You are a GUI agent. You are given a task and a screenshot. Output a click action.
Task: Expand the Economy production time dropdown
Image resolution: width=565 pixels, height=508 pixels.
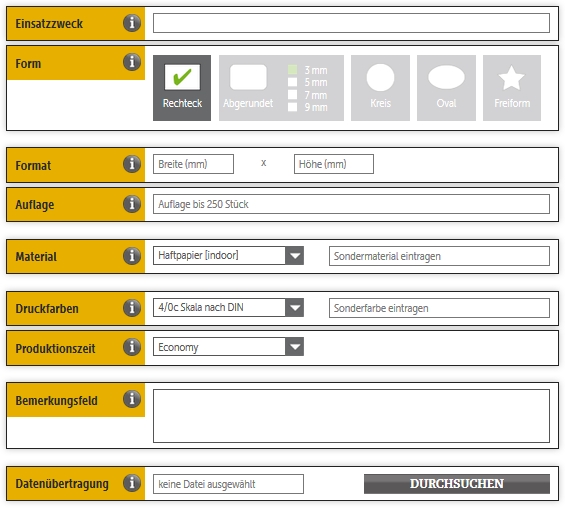pos(295,347)
